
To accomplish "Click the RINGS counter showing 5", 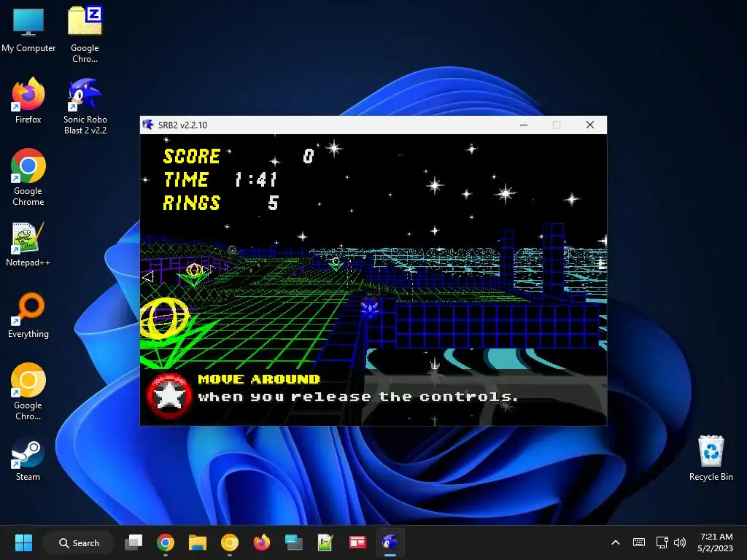I will (221, 203).
